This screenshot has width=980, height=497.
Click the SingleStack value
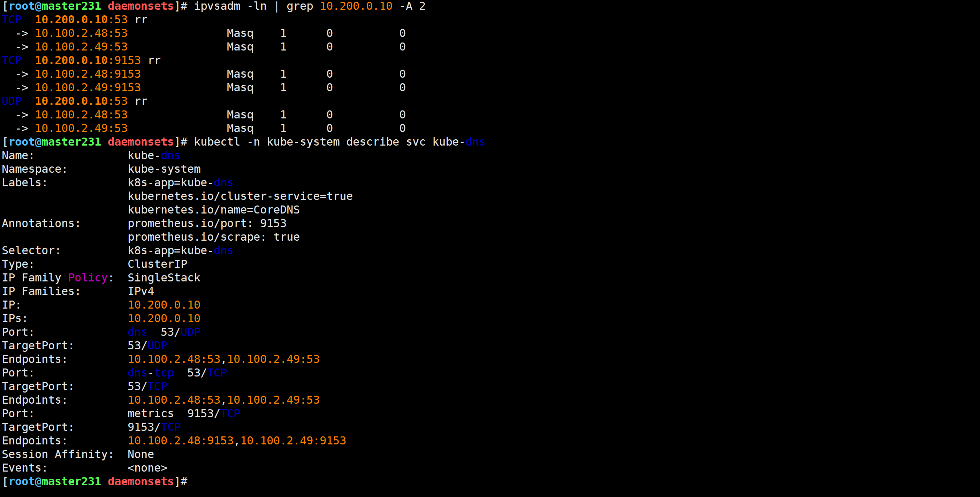tap(164, 278)
